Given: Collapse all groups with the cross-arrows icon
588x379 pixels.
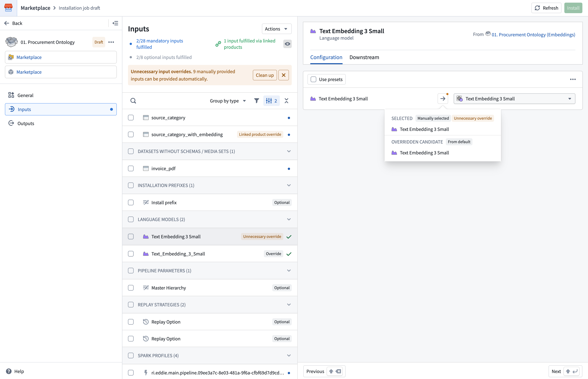Looking at the screenshot, I should 286,101.
